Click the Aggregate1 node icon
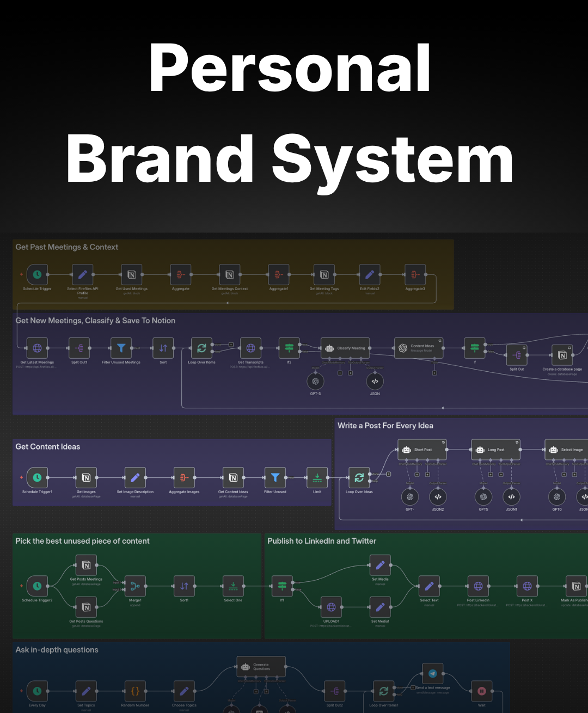588x713 pixels. (x=279, y=274)
